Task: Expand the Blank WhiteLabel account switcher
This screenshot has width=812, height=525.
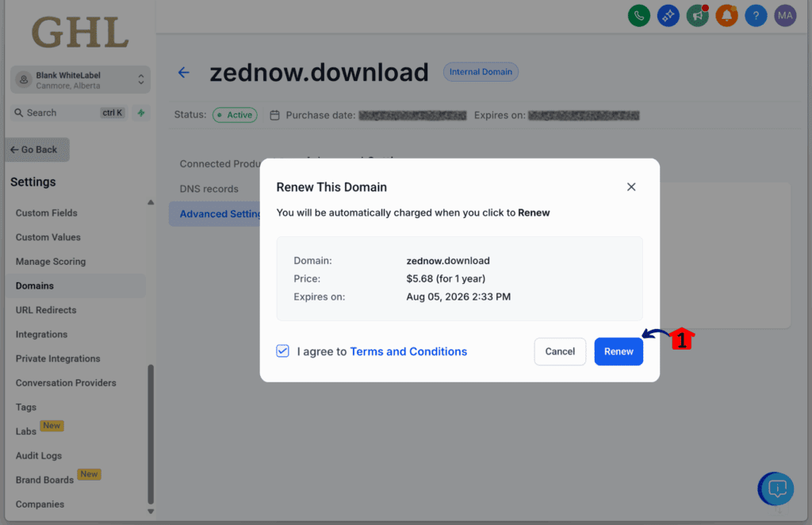Action: (x=141, y=79)
